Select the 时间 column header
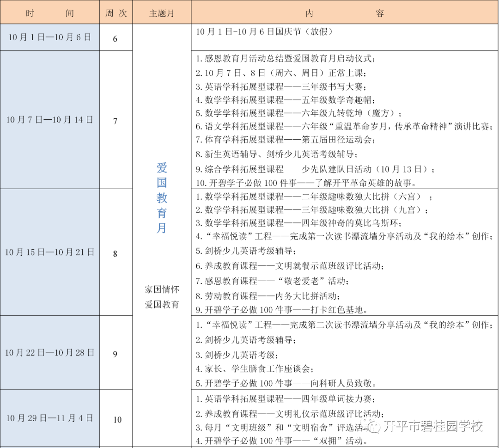The height and width of the screenshot is (448, 499). [50, 13]
